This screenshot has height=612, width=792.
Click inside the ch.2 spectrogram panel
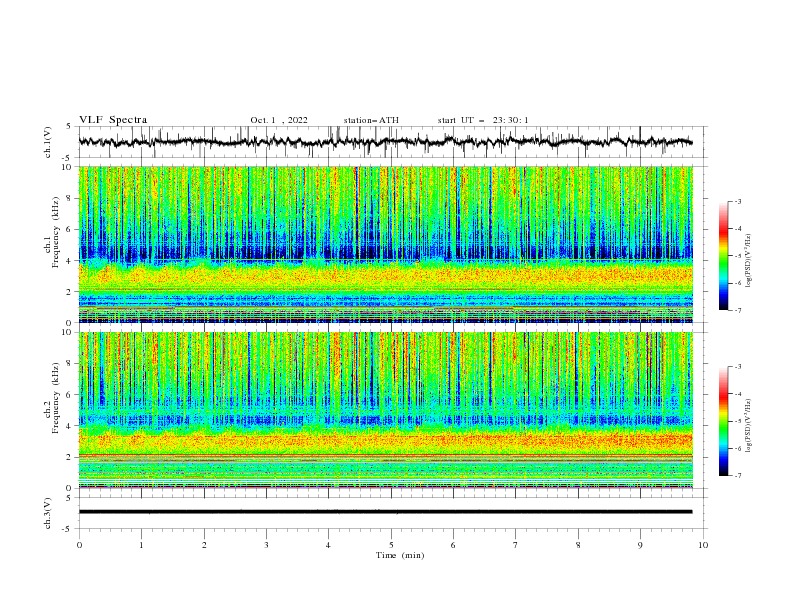(385, 410)
